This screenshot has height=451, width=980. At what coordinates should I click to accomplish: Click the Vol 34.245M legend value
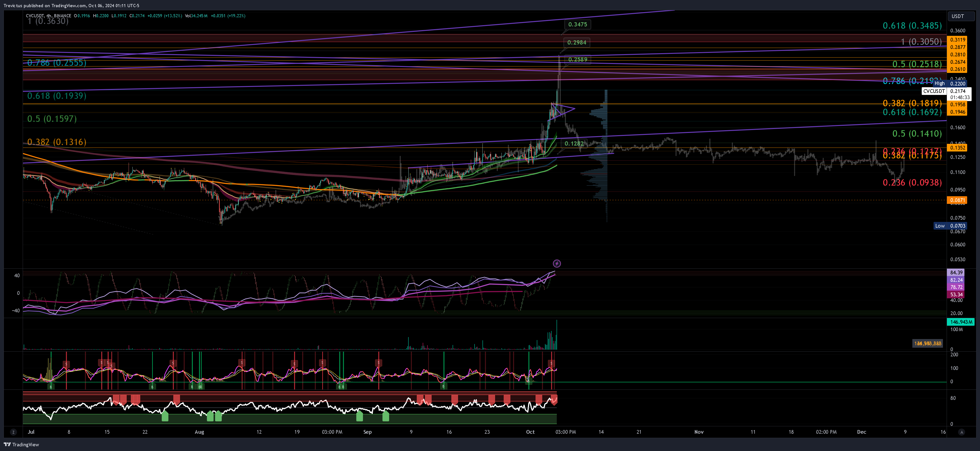196,16
